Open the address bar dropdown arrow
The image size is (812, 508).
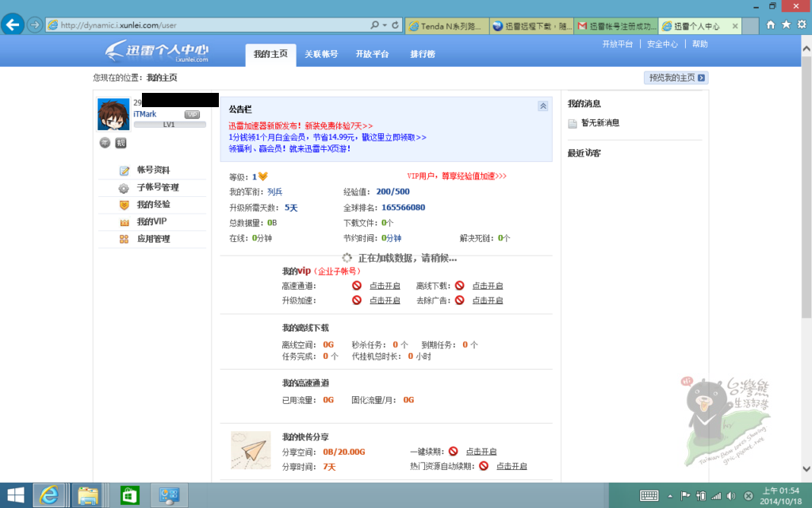385,25
